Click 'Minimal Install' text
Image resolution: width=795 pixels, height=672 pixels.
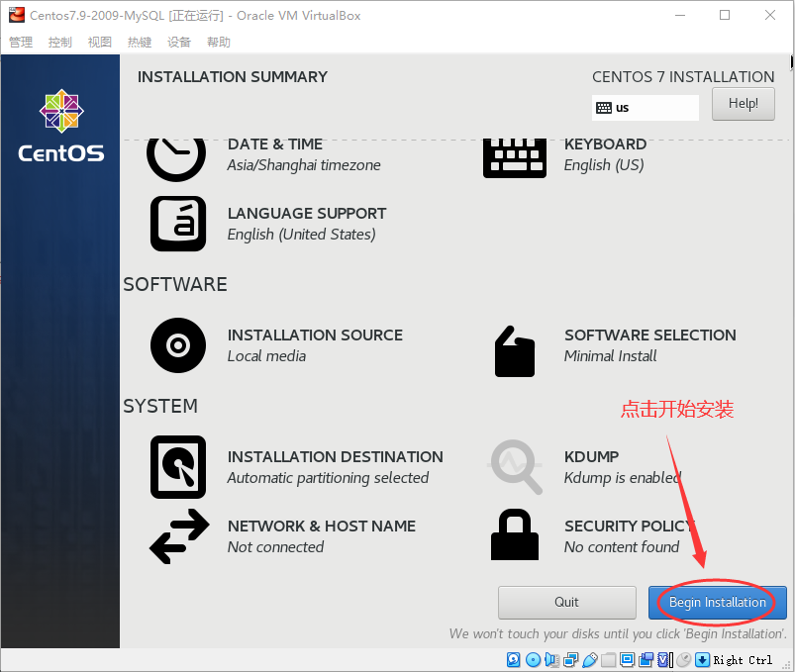coord(611,356)
